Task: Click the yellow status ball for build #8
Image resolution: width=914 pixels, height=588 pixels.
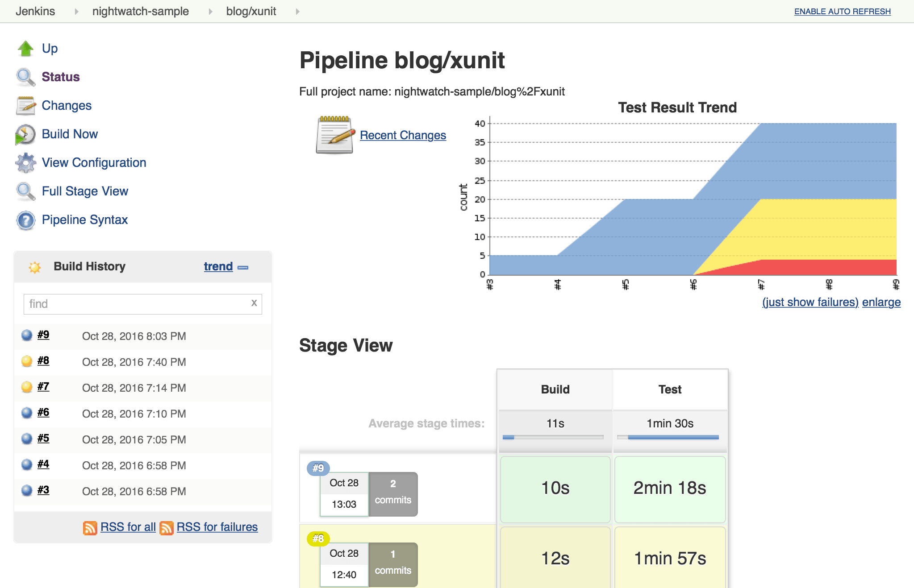Action: (27, 361)
